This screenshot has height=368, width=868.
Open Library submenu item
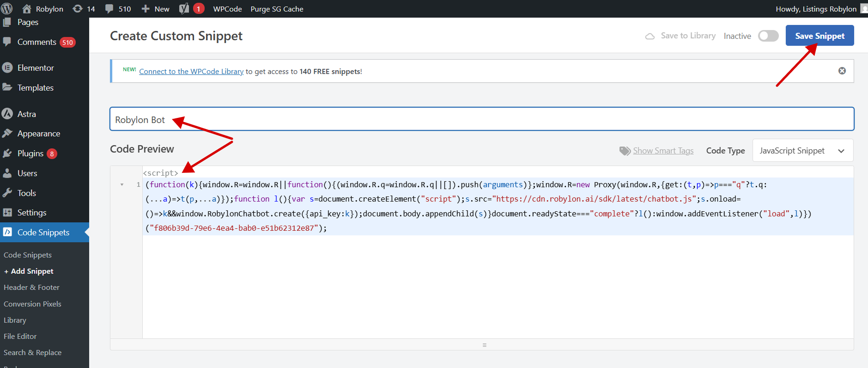coord(15,320)
